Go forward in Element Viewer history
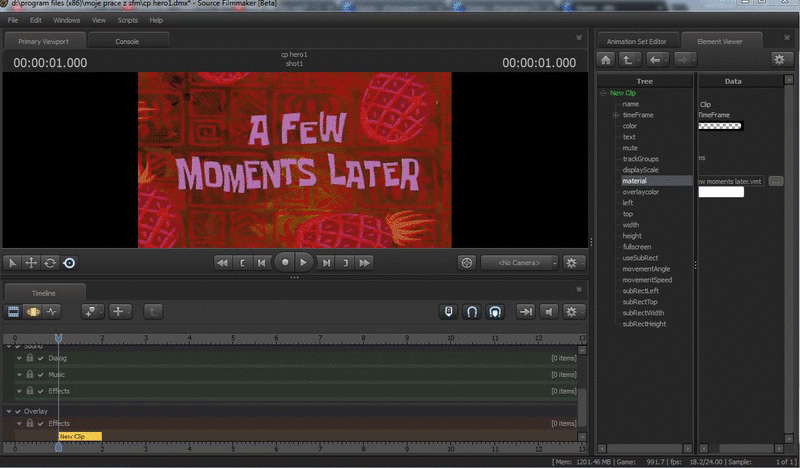 point(684,60)
